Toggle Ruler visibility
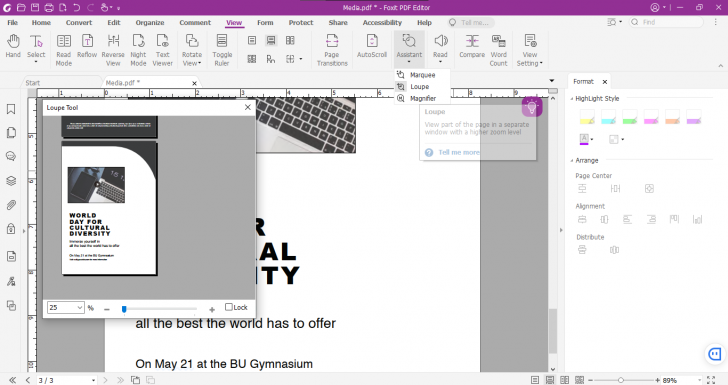Image resolution: width=728 pixels, height=385 pixels. (222, 50)
